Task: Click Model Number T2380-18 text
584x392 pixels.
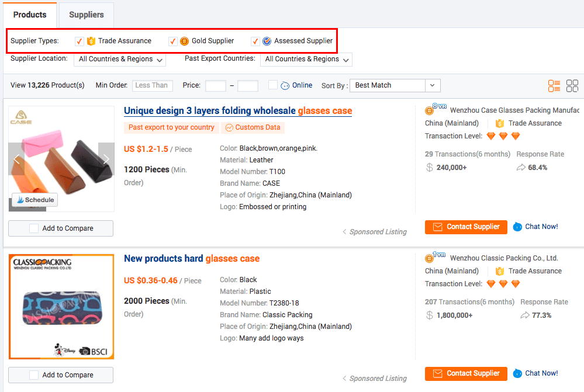Action: pyautogui.click(x=259, y=303)
